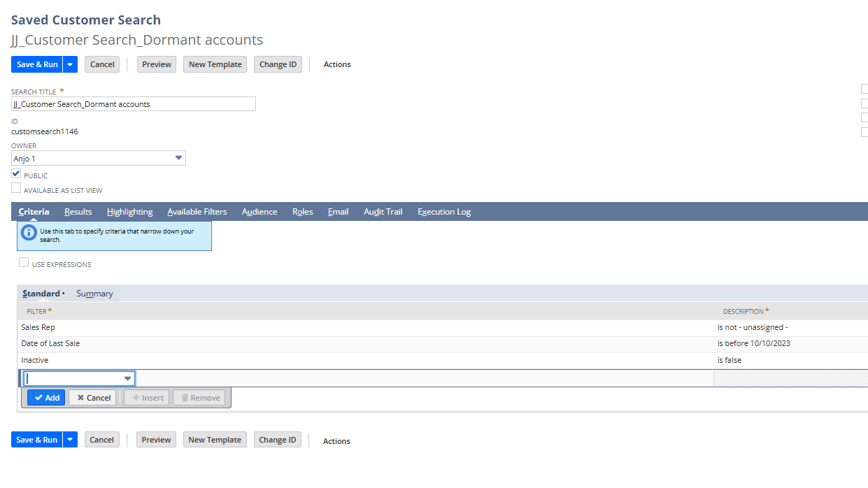Click the Cancel button in the filter row
The image size is (868, 488).
(x=92, y=398)
